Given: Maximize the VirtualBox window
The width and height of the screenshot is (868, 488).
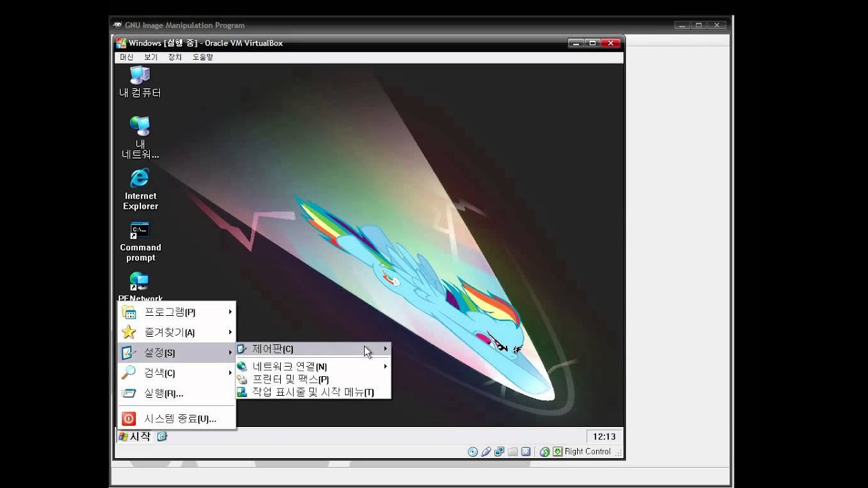Looking at the screenshot, I should click(593, 43).
